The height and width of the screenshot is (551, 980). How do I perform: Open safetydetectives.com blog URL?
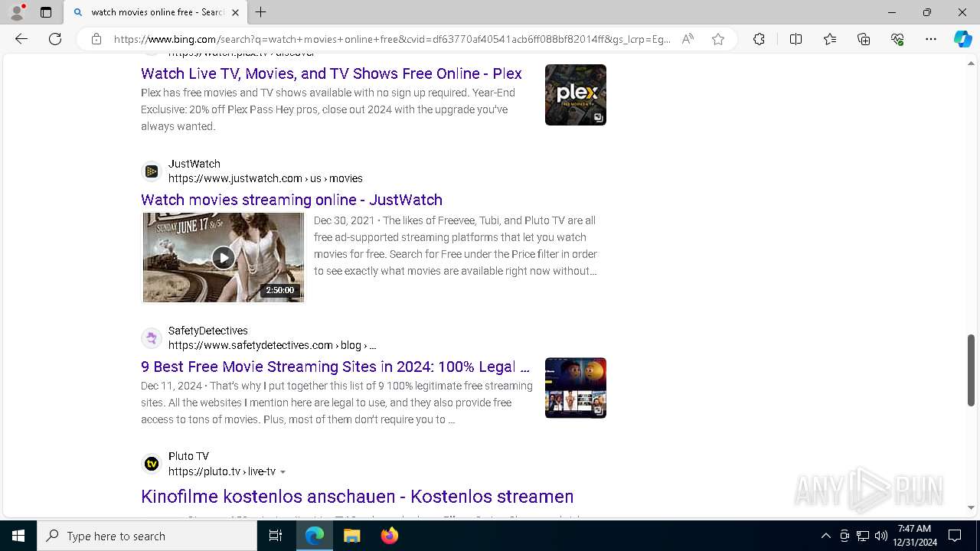pos(272,345)
